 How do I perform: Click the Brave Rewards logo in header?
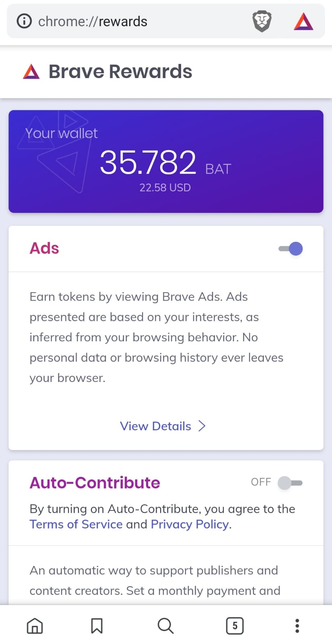[31, 72]
